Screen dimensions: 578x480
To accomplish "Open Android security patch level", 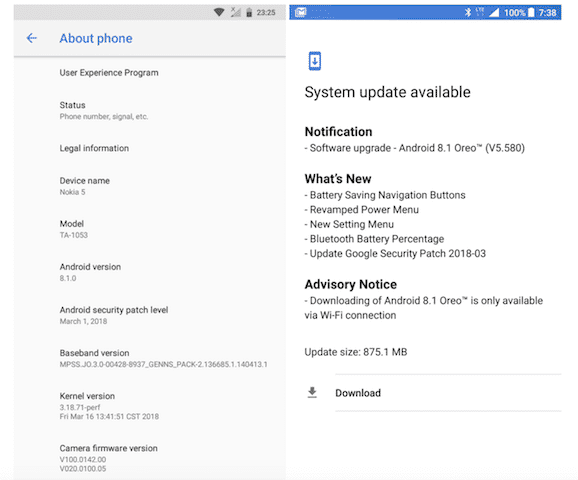I will (150, 315).
